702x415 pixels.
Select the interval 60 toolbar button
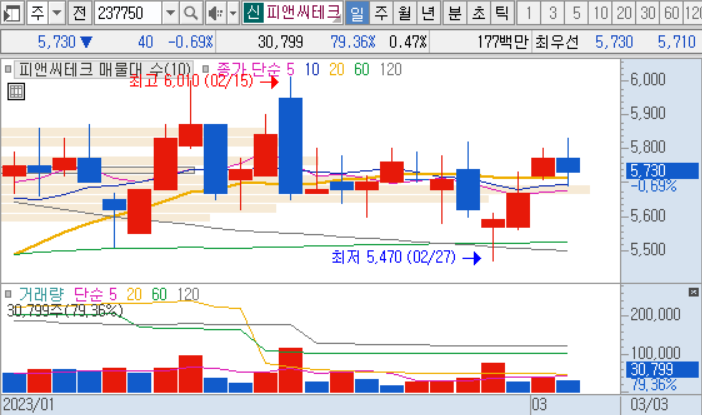click(672, 13)
